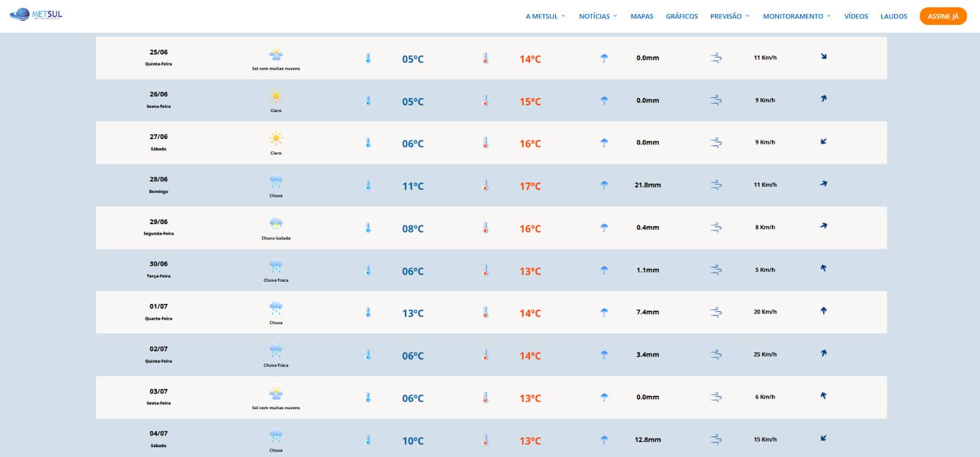Click the rain cloud icon for 28/06
980x457 pixels.
(276, 181)
